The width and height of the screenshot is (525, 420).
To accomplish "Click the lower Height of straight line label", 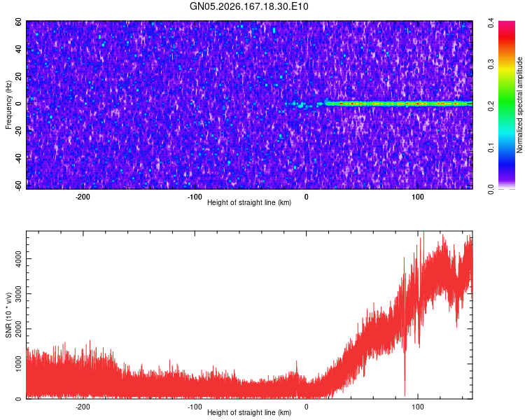I will tap(249, 412).
